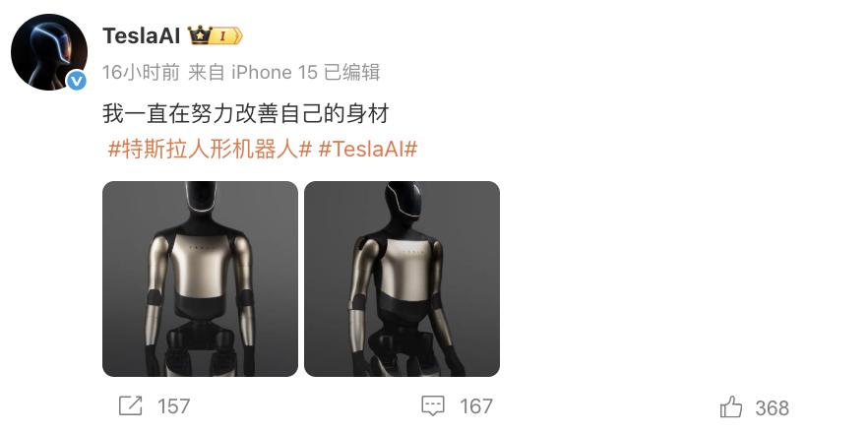Click the gold crown membership icon
The width and height of the screenshot is (868, 433).
point(199,35)
